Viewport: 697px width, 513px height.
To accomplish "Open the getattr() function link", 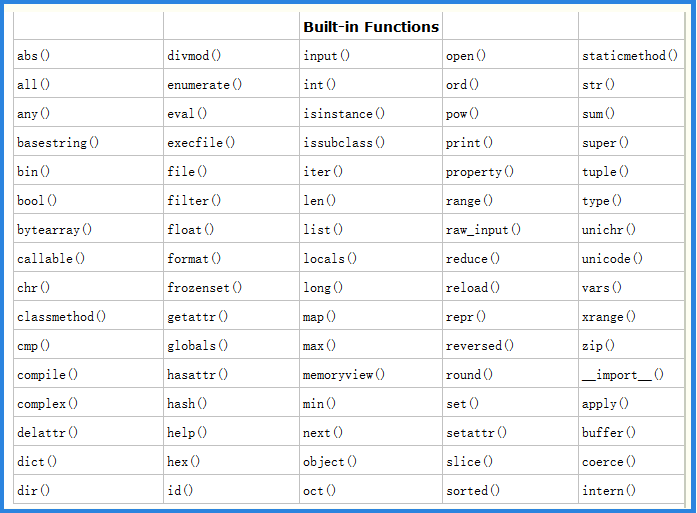I will point(198,317).
